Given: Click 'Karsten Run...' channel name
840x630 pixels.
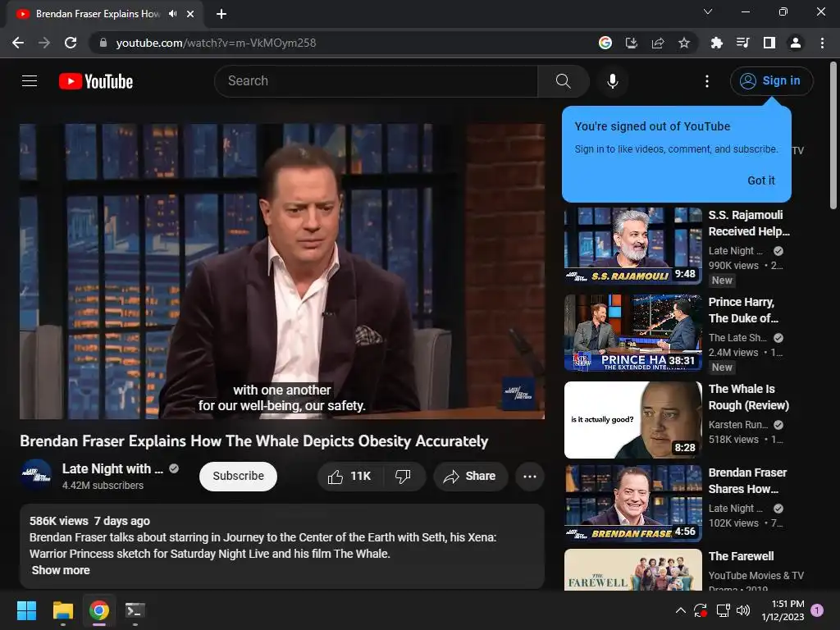Looking at the screenshot, I should (x=737, y=425).
